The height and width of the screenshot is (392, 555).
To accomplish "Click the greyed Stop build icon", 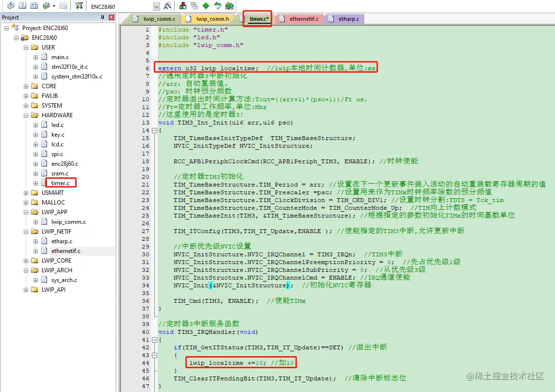I will (64, 5).
